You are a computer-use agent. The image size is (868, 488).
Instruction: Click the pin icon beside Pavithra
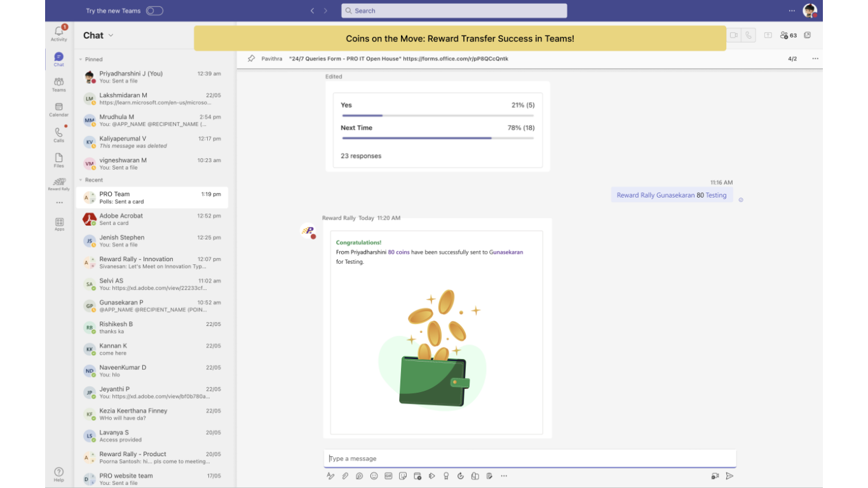coord(252,58)
